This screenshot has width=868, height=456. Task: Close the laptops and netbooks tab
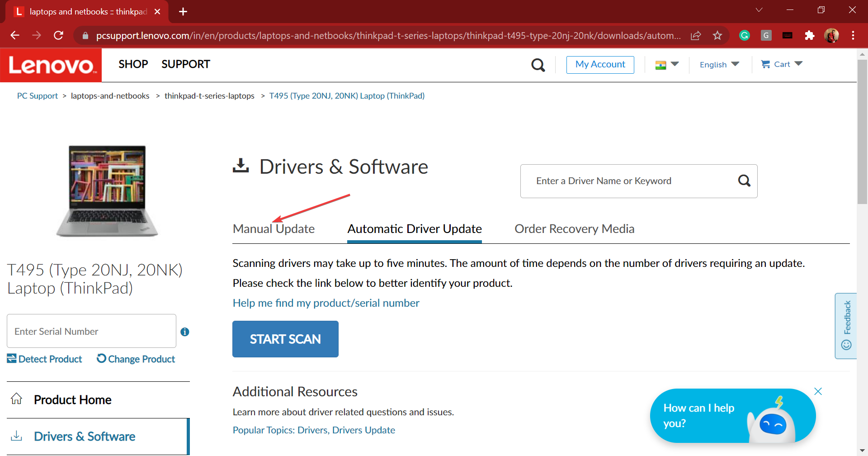[157, 12]
